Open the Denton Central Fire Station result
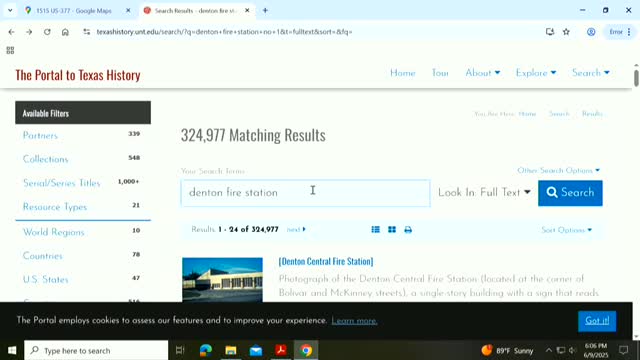 click(x=326, y=261)
